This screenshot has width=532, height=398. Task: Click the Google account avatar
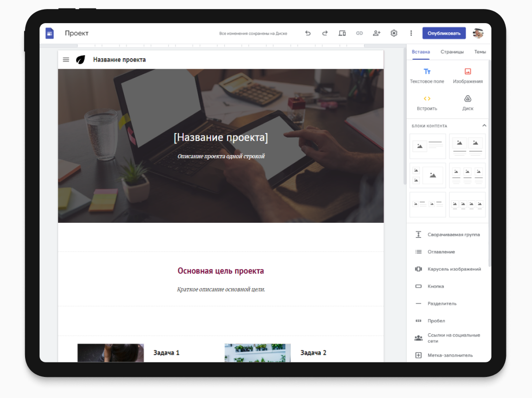click(x=477, y=33)
